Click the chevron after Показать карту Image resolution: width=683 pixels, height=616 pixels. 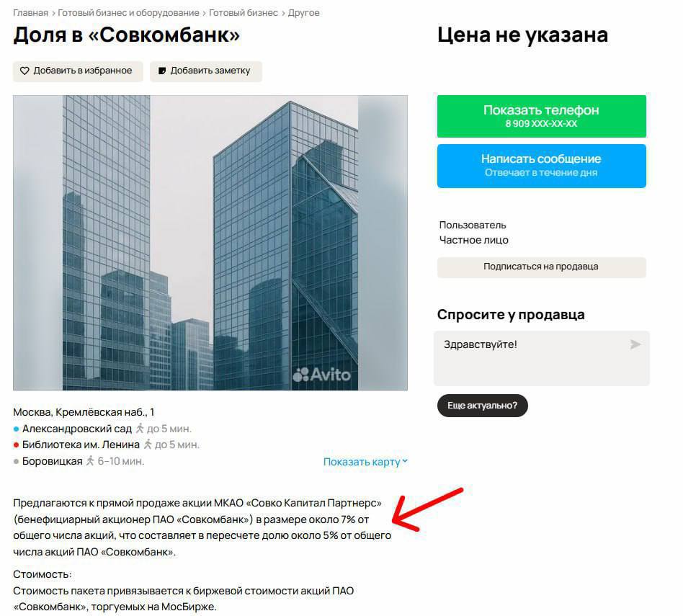pos(405,461)
